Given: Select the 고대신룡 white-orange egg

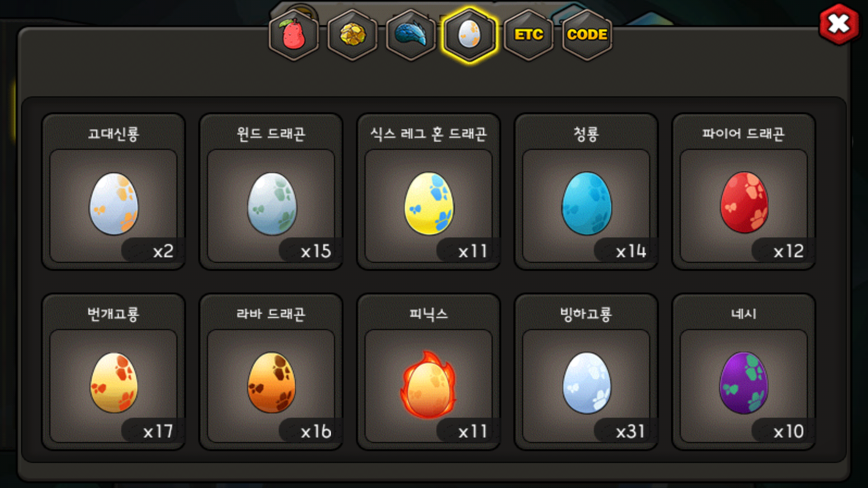Looking at the screenshot, I should click(113, 203).
